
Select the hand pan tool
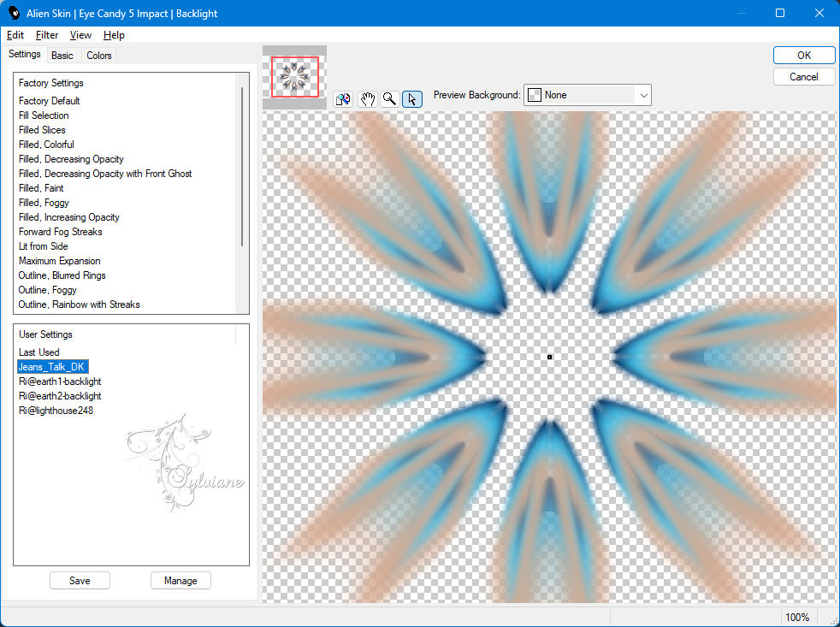pos(367,99)
